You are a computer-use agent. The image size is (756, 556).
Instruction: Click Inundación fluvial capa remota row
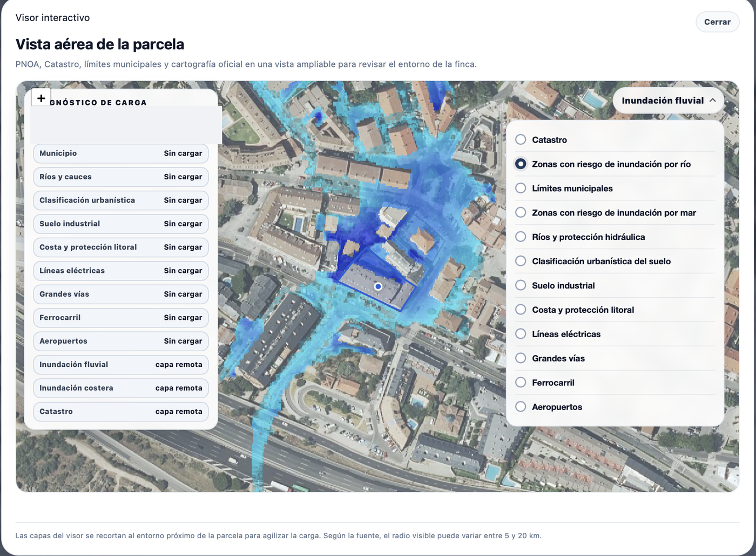(x=121, y=365)
